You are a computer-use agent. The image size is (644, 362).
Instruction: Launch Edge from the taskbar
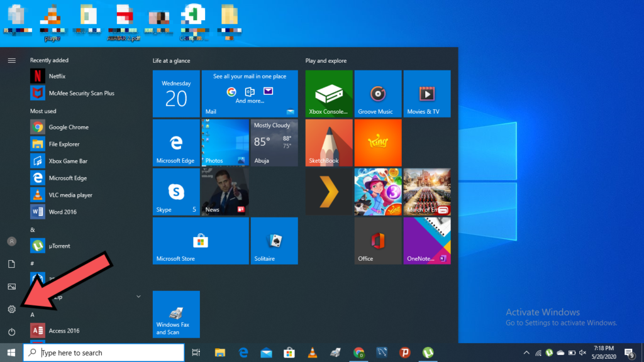pyautogui.click(x=243, y=353)
